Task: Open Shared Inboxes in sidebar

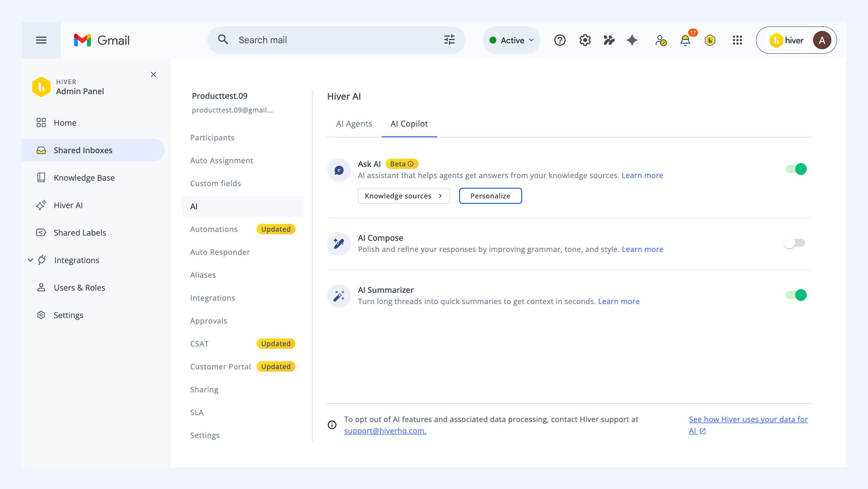Action: pos(93,150)
